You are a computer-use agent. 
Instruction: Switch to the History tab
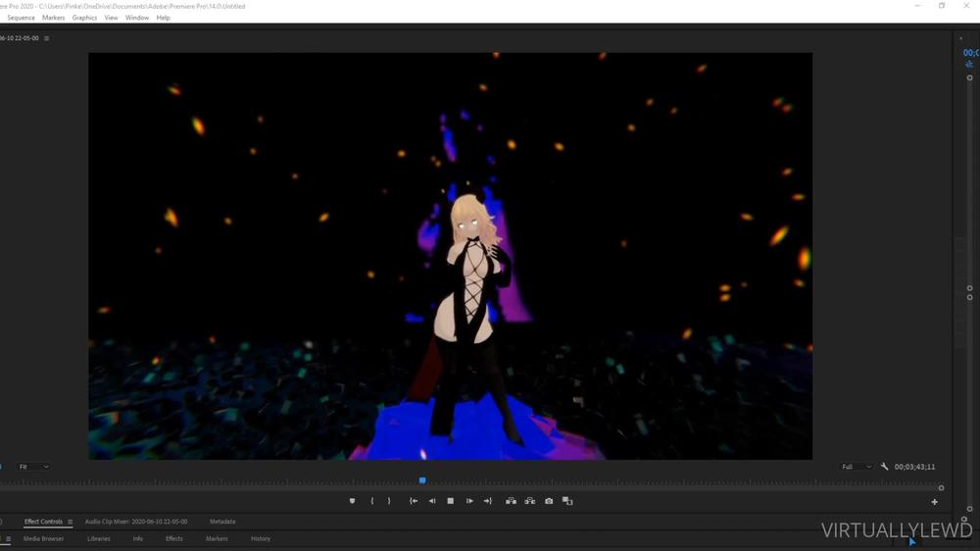pos(261,538)
